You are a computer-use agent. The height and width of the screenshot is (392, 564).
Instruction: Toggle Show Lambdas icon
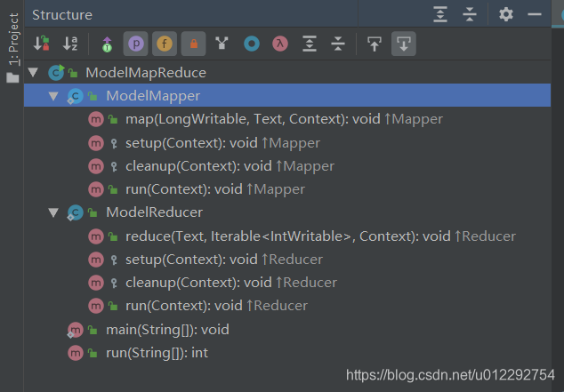tap(280, 44)
